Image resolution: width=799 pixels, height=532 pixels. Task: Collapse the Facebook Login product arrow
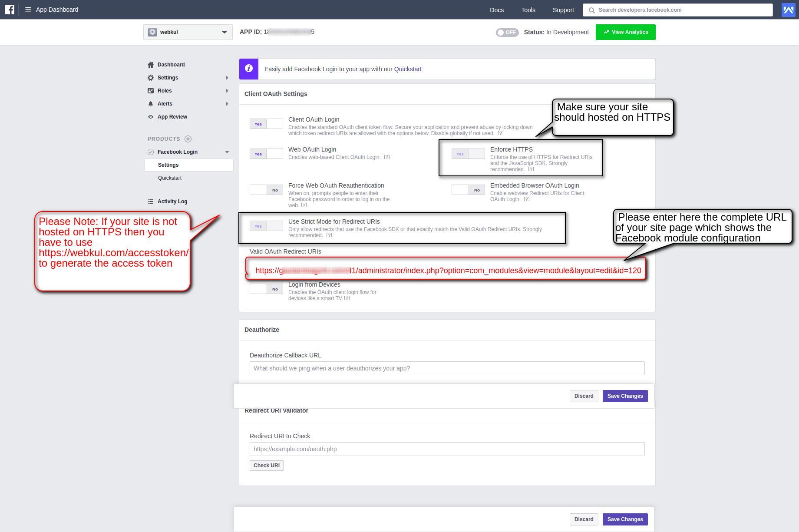[x=227, y=152]
